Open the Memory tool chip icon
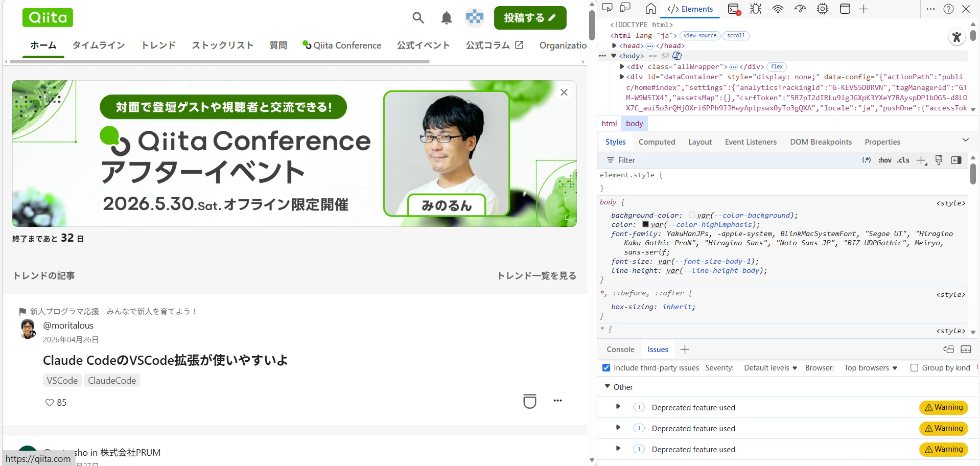This screenshot has width=980, height=466. tap(823, 9)
